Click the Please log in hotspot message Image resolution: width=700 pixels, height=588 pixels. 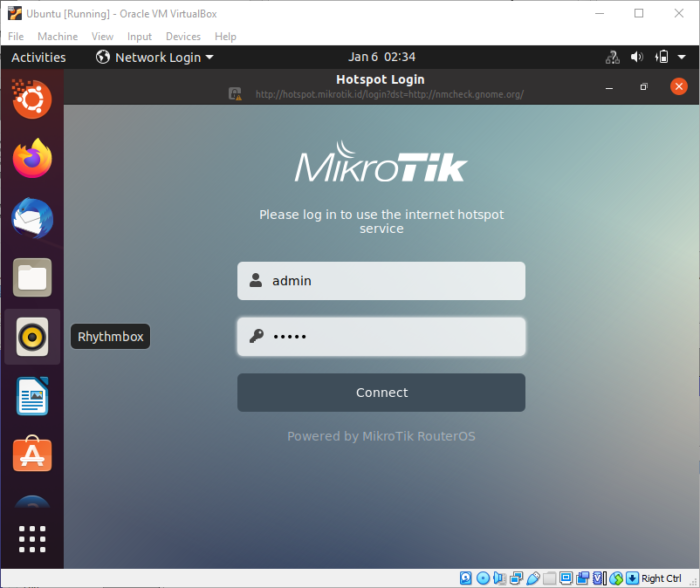point(381,221)
